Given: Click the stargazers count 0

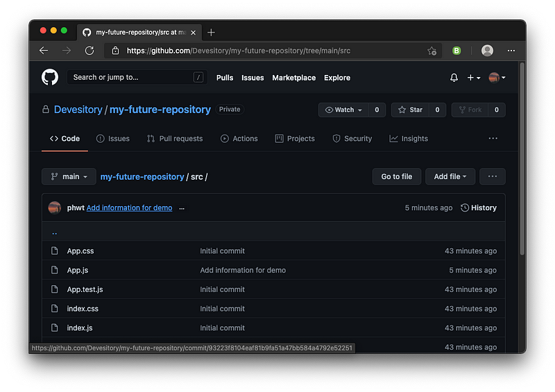Looking at the screenshot, I should pyautogui.click(x=438, y=110).
